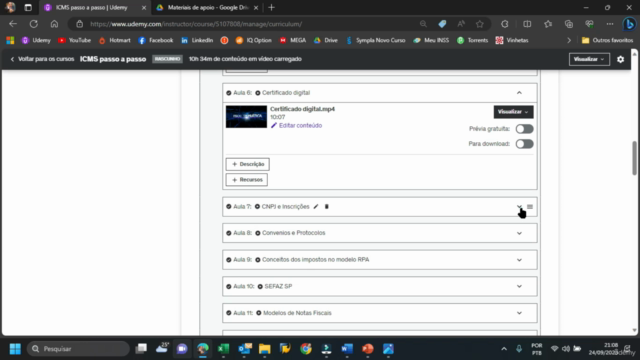Click the browser address bar URL
Image resolution: width=640 pixels, height=360 pixels.
[x=196, y=24]
